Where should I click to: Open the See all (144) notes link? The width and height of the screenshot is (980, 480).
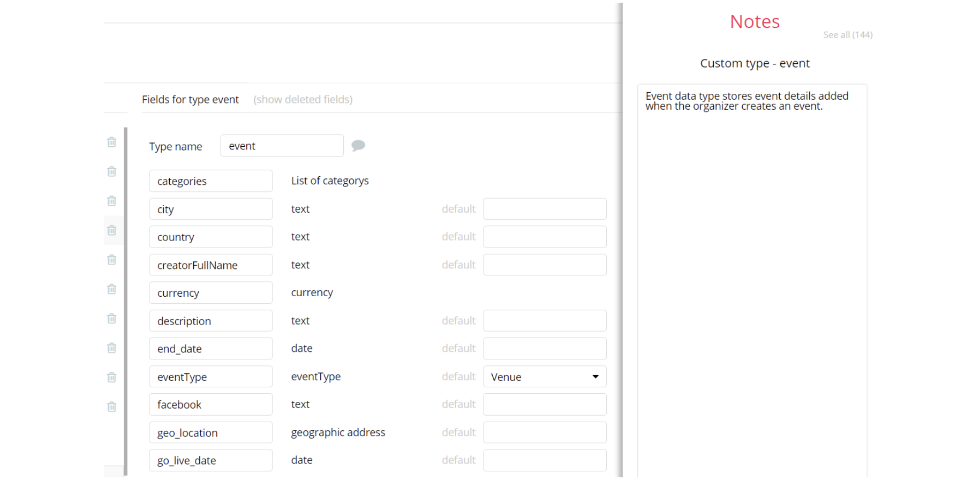point(848,35)
